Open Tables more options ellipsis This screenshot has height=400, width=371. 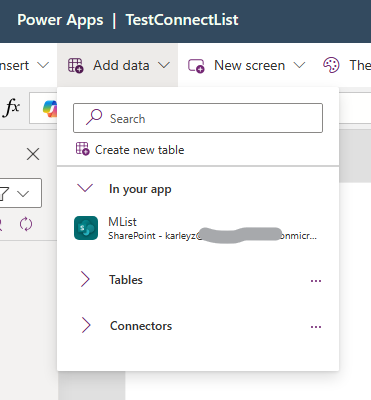click(x=316, y=281)
